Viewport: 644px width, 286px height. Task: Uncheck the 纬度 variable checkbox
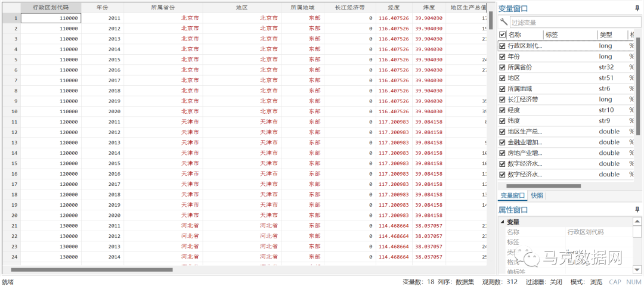pyautogui.click(x=502, y=120)
